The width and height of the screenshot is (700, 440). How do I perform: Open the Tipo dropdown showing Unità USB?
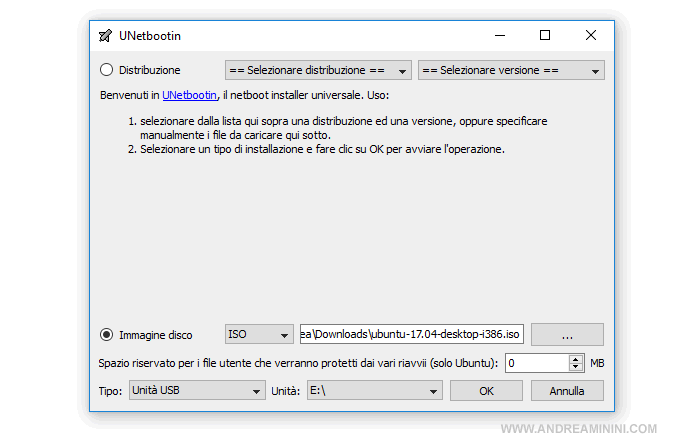pyautogui.click(x=196, y=390)
